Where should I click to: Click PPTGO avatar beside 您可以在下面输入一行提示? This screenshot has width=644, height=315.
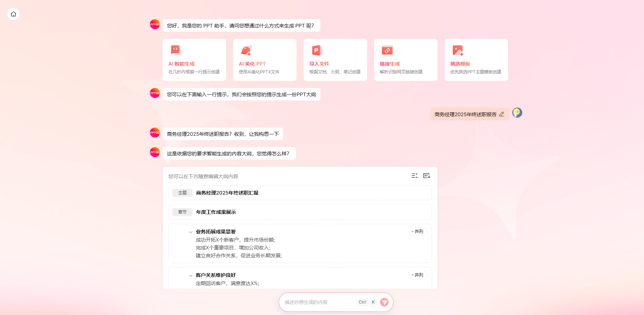[x=155, y=93]
